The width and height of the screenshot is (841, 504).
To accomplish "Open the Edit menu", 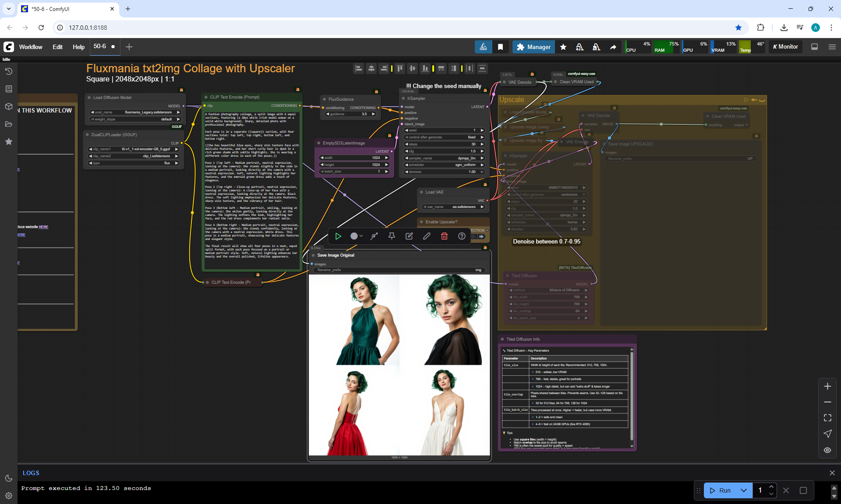I will pos(57,47).
